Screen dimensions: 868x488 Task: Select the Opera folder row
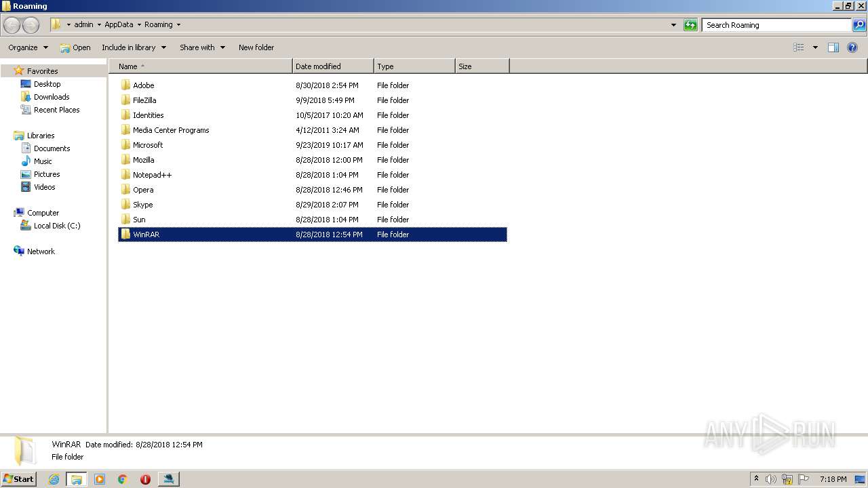click(x=313, y=190)
